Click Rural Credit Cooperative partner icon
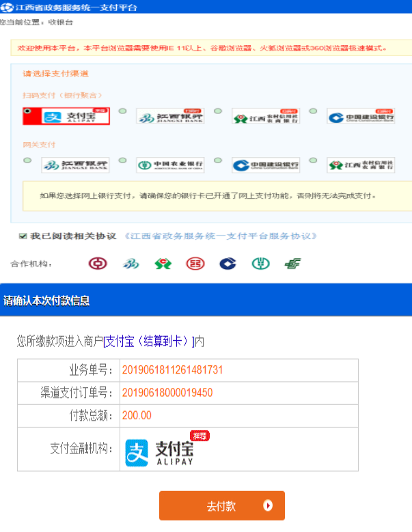This screenshot has width=412, height=532. (x=163, y=264)
